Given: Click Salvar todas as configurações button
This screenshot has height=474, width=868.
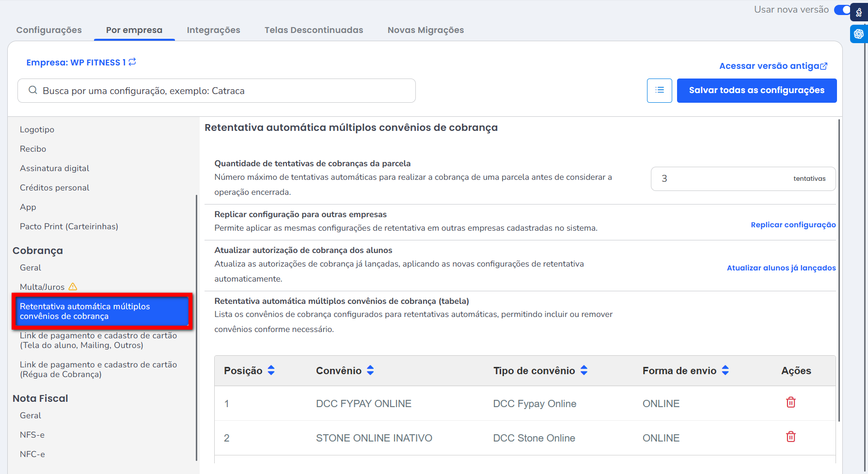Looking at the screenshot, I should 756,91.
